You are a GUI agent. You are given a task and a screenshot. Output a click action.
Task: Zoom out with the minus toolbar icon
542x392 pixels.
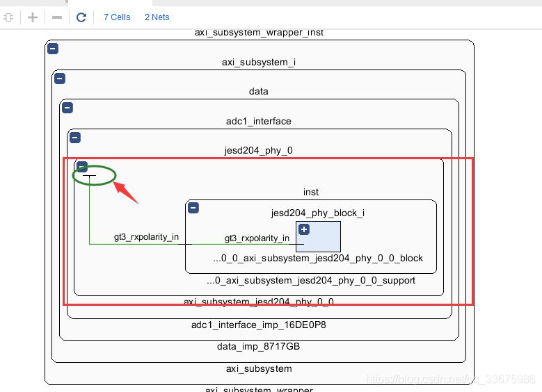pos(56,17)
